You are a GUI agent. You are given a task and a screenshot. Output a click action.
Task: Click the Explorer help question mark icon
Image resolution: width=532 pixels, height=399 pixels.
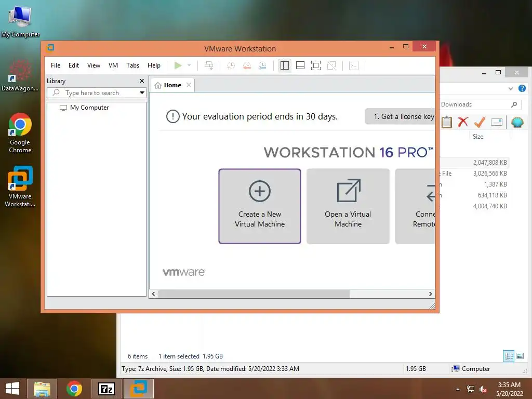(522, 88)
